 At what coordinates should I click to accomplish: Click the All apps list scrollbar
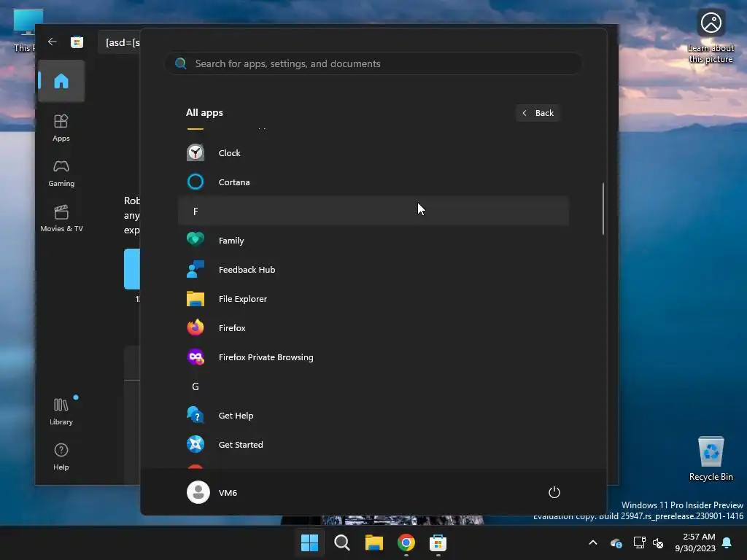(603, 208)
